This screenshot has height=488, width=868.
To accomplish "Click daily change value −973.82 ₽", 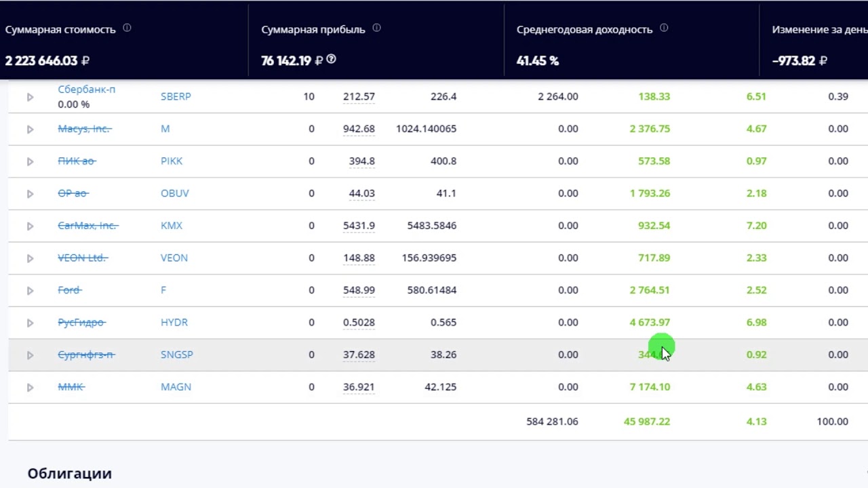I will (800, 60).
